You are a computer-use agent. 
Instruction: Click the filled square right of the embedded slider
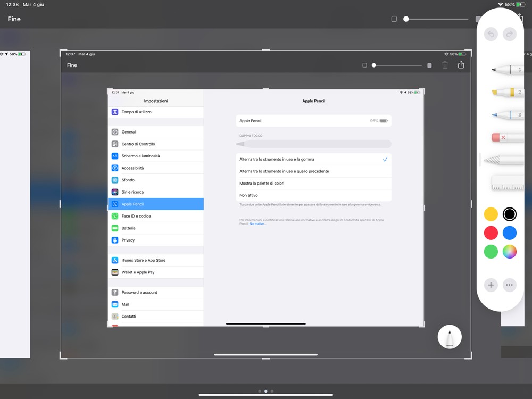[429, 65]
